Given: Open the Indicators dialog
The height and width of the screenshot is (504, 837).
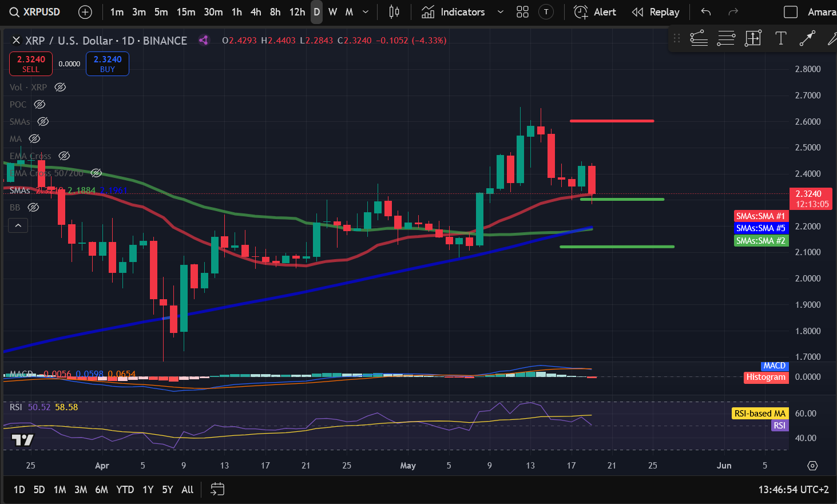Looking at the screenshot, I should (454, 12).
